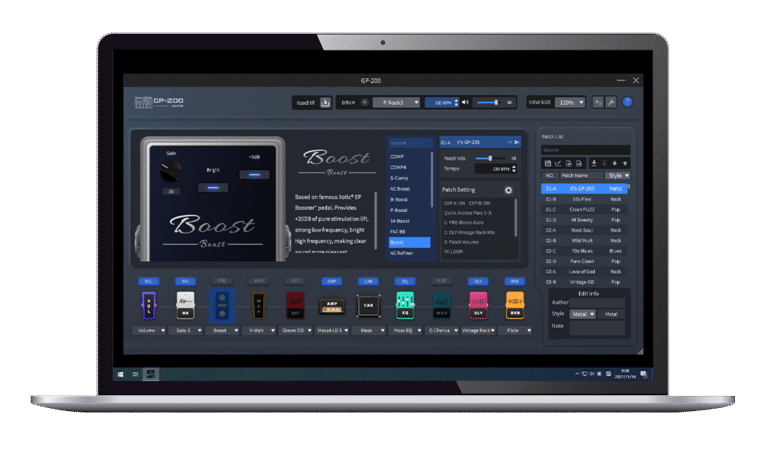The height and width of the screenshot is (465, 768).
Task: Toggle the NR module on/off button
Action: [x=185, y=281]
